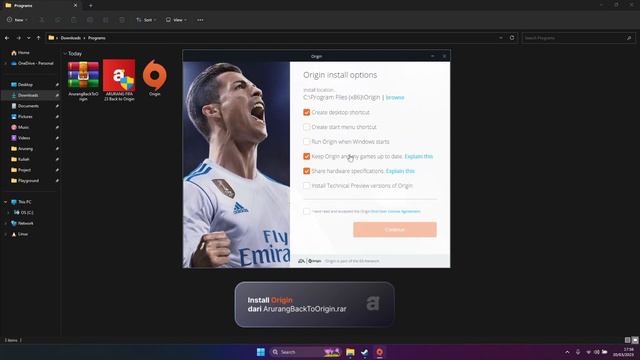
Task: Check Run Origin when Windows starts
Action: click(307, 142)
